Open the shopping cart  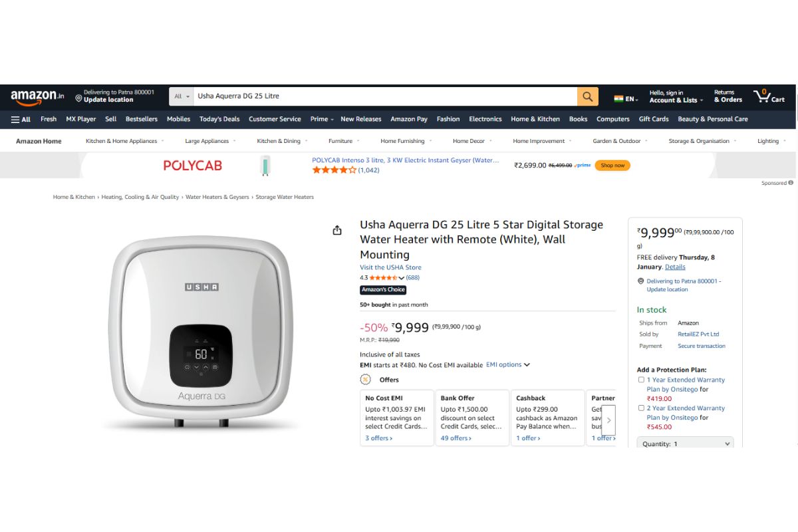click(x=769, y=96)
